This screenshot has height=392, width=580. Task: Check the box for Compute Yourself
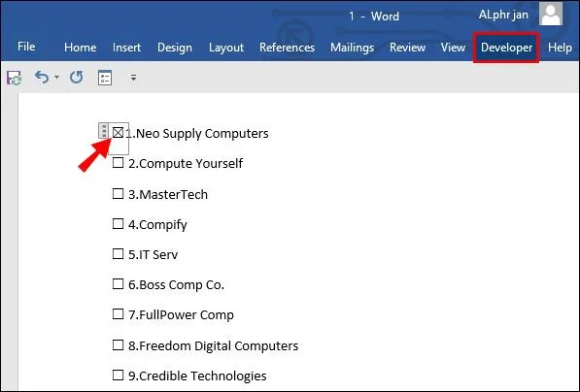(118, 163)
